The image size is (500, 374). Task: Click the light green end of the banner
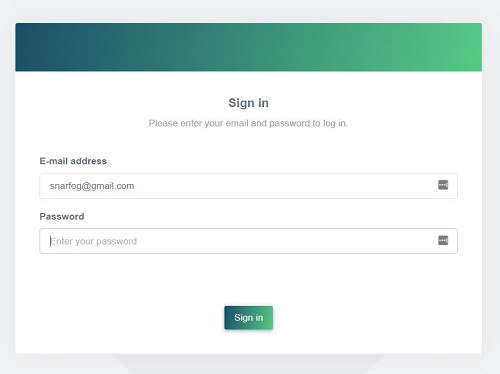pyautogui.click(x=460, y=47)
